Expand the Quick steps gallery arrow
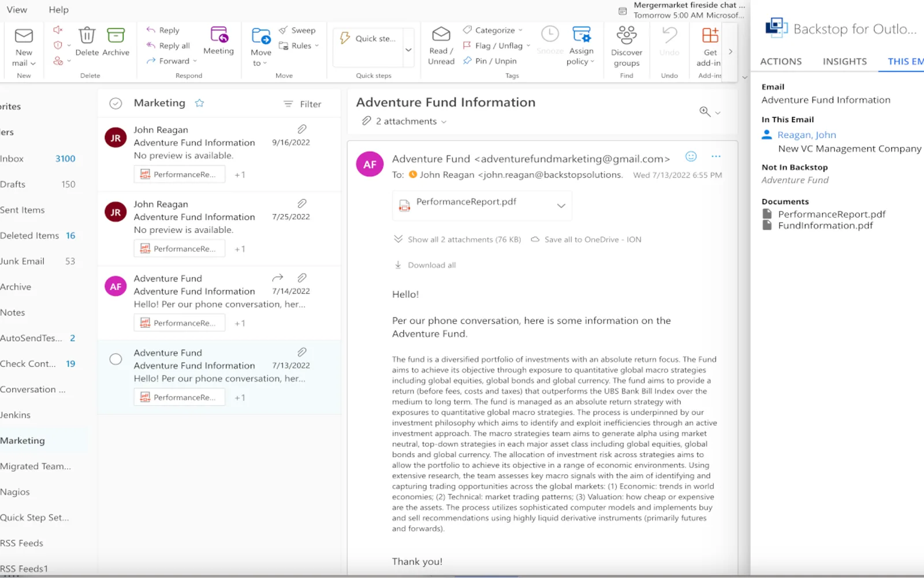Screen dimensions: 924x578 (408, 50)
